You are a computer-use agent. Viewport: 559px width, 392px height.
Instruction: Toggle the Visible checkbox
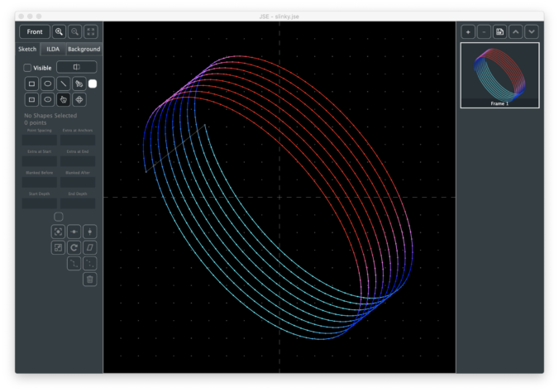tap(27, 68)
